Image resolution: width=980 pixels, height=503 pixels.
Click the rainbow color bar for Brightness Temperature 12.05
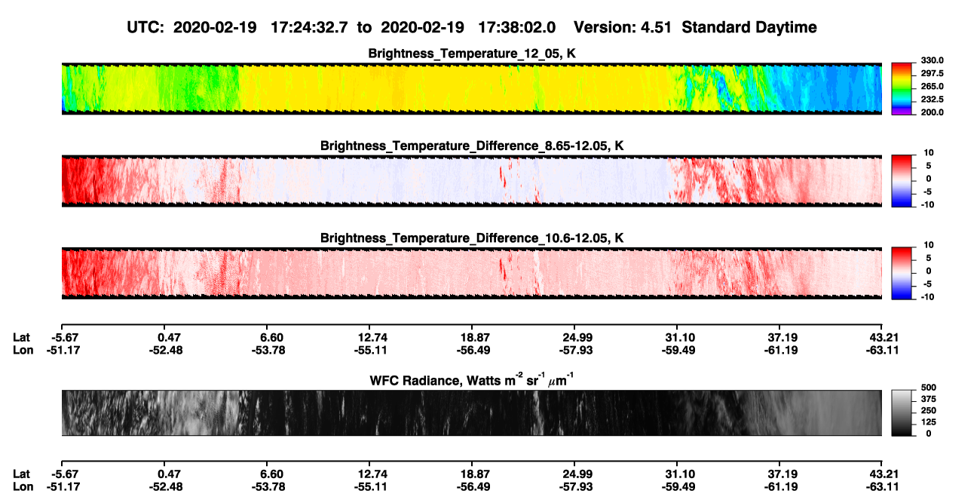point(902,88)
